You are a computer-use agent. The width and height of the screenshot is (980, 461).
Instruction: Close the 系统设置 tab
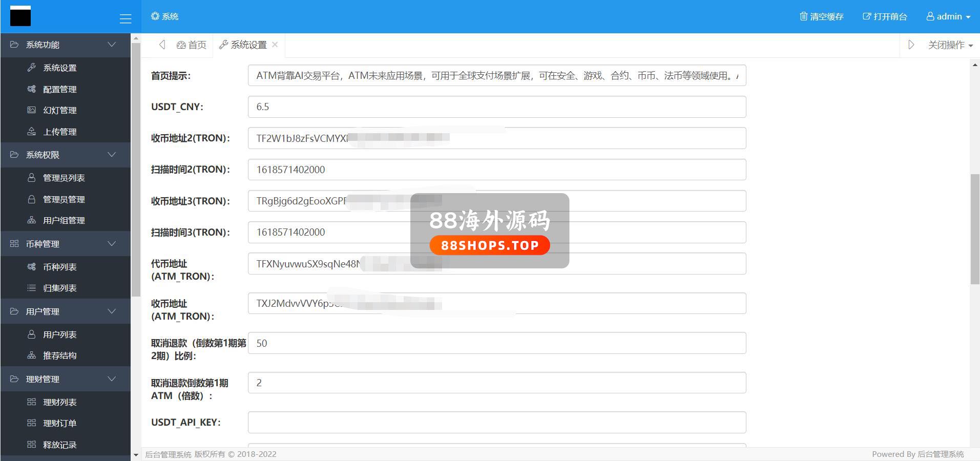[275, 45]
